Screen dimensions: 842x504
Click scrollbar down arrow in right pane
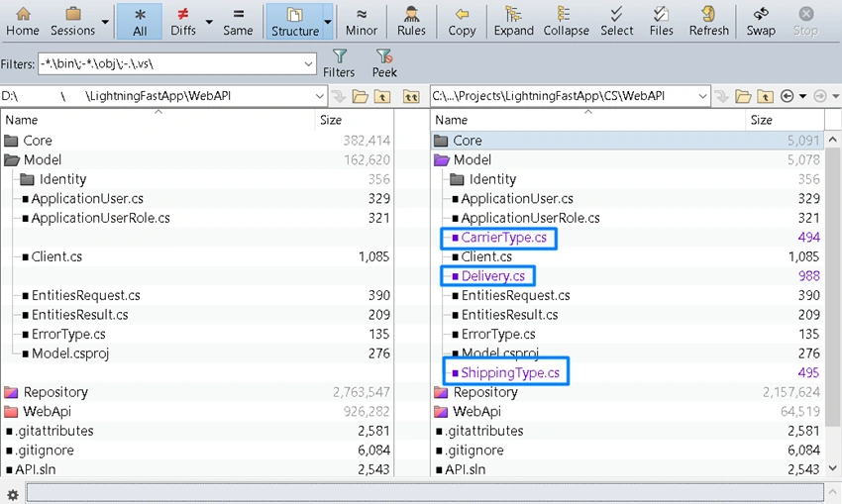coord(833,468)
